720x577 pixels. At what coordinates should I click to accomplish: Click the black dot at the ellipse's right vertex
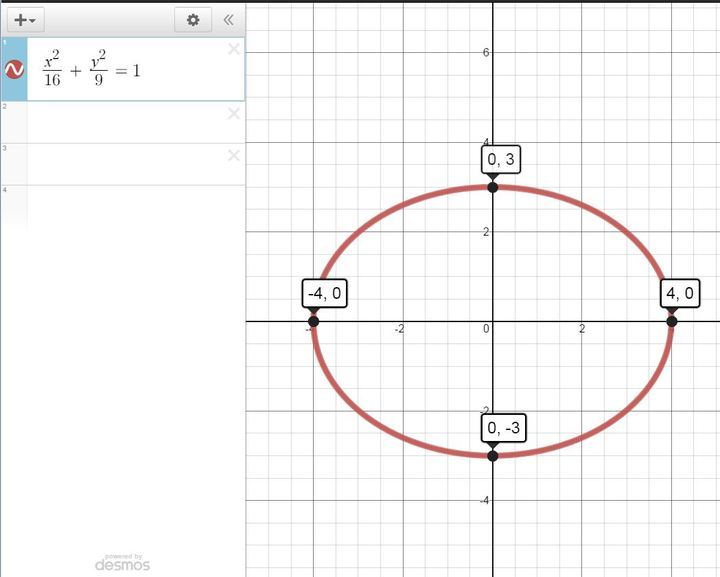(x=671, y=321)
